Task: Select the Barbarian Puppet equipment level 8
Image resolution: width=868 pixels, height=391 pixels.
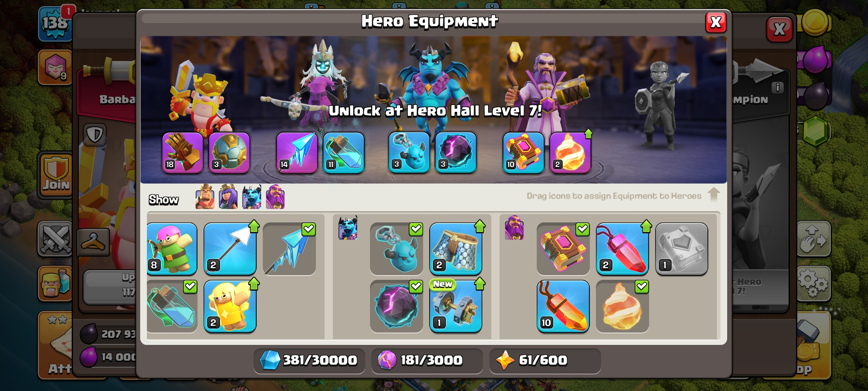Action: click(x=172, y=249)
